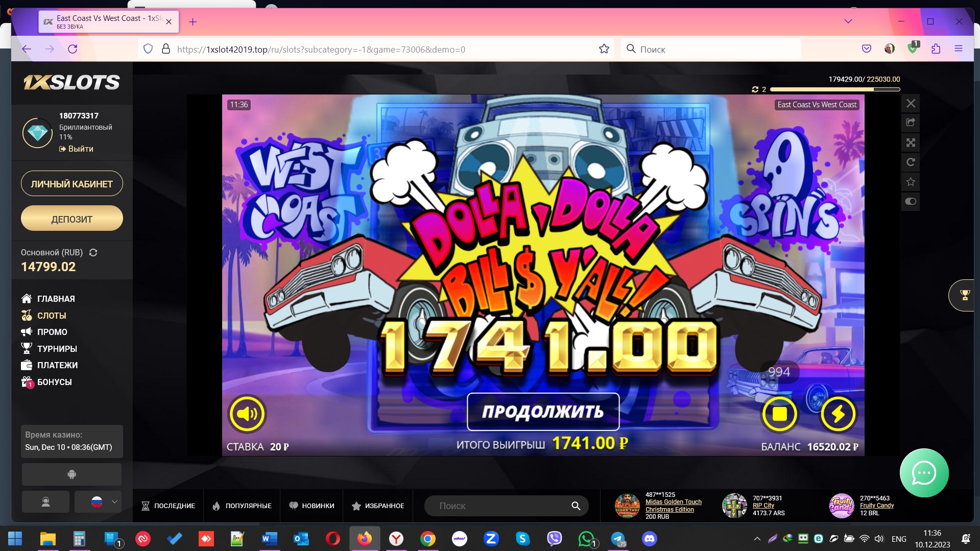
Task: Click the ПРОДОЛЖИТЬ continue button
Action: (x=543, y=412)
